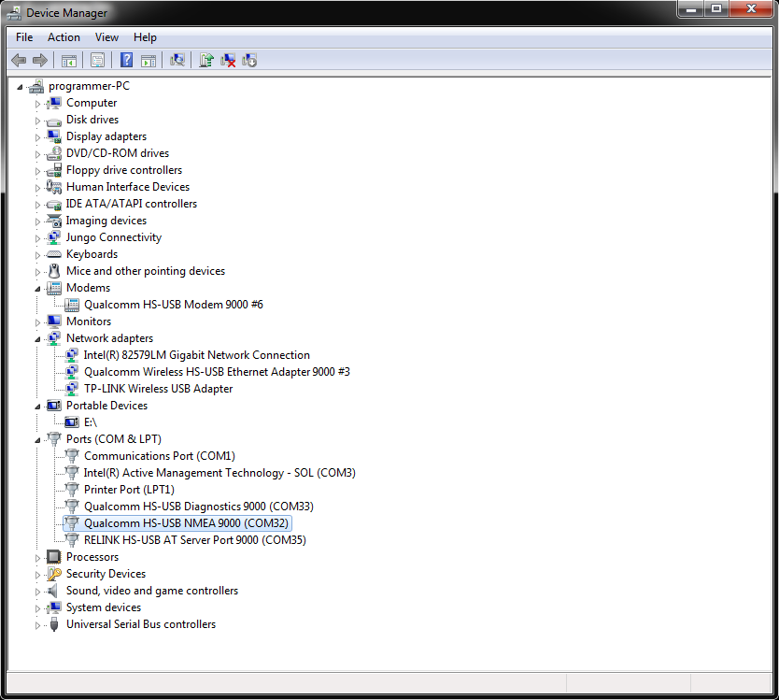
Task: Click the Modems category icon
Action: [53, 288]
